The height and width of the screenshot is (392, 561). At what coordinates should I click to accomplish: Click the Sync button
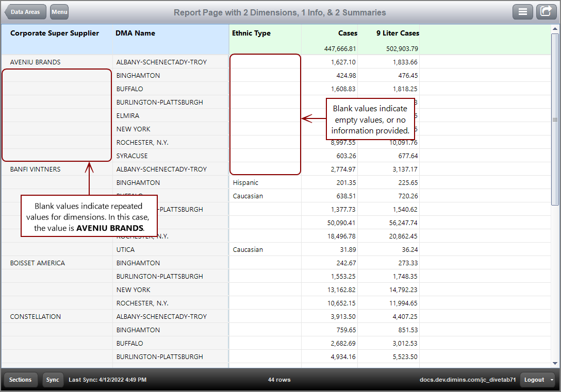point(53,380)
